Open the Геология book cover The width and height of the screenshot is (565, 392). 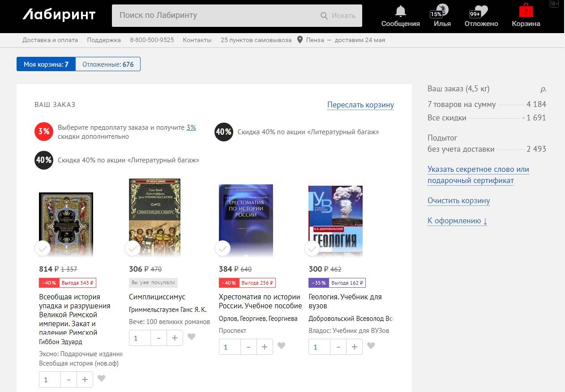tap(335, 222)
